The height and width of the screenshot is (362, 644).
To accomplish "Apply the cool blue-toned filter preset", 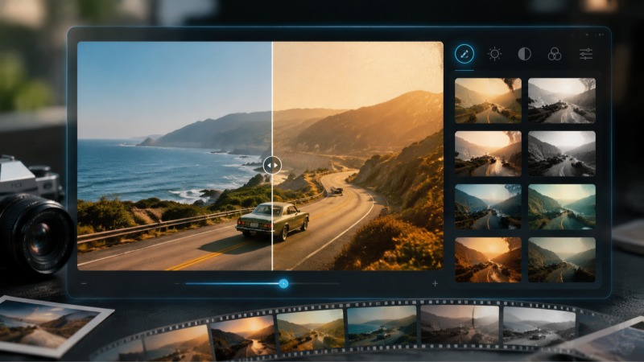I will pos(488,207).
